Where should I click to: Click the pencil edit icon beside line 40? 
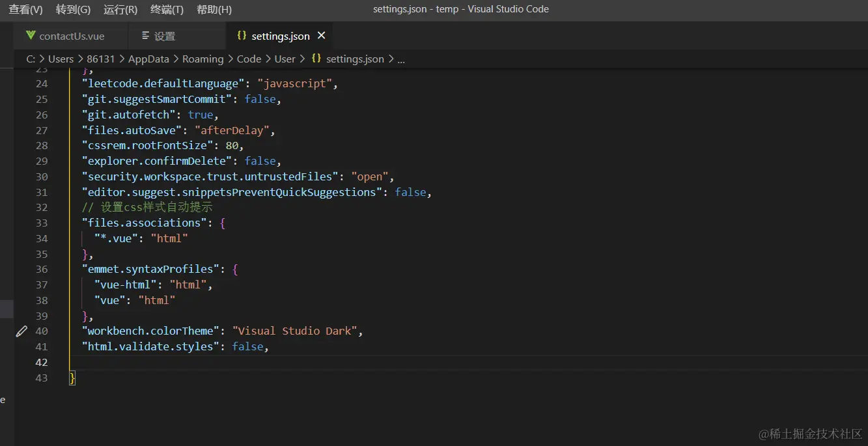click(21, 331)
